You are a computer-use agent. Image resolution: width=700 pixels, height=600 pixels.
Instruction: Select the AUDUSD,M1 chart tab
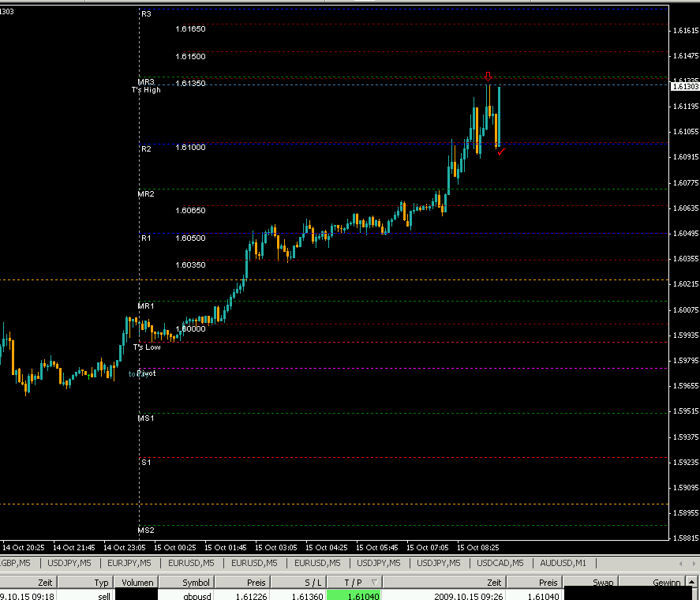click(x=563, y=563)
